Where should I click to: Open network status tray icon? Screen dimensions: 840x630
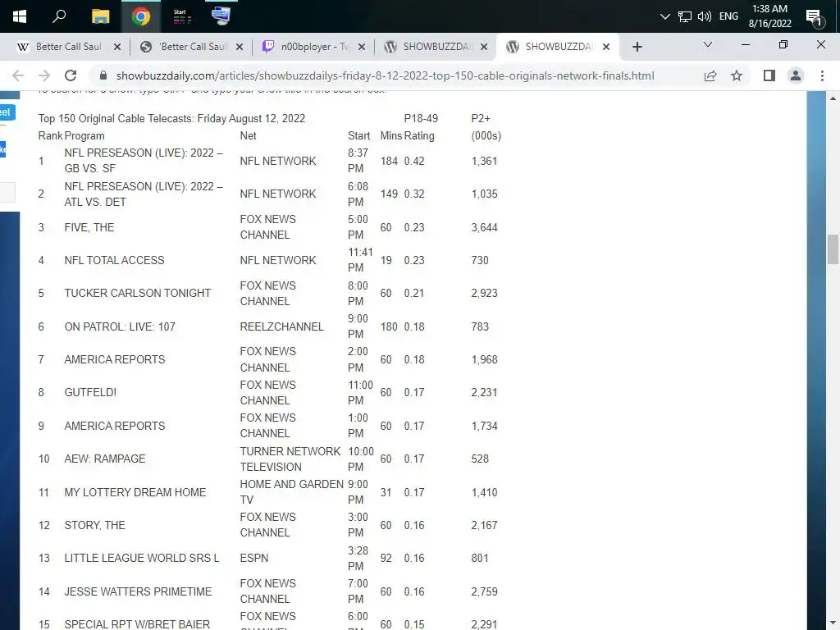685,16
